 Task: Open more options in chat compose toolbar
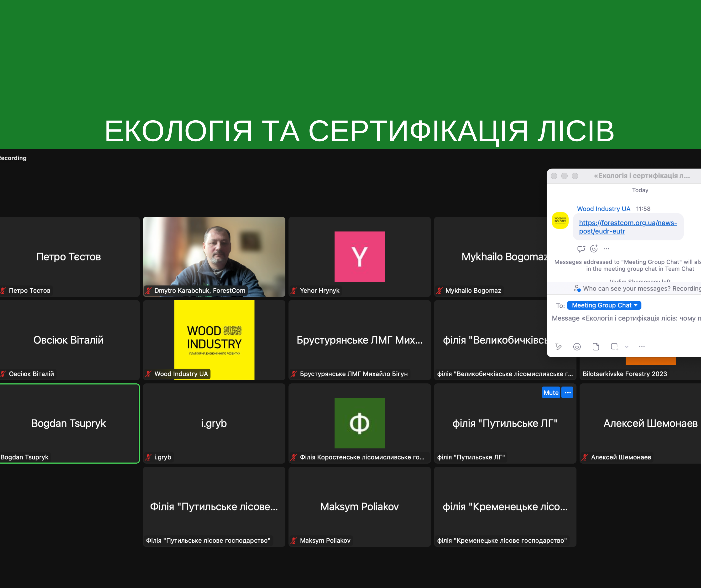pyautogui.click(x=642, y=347)
